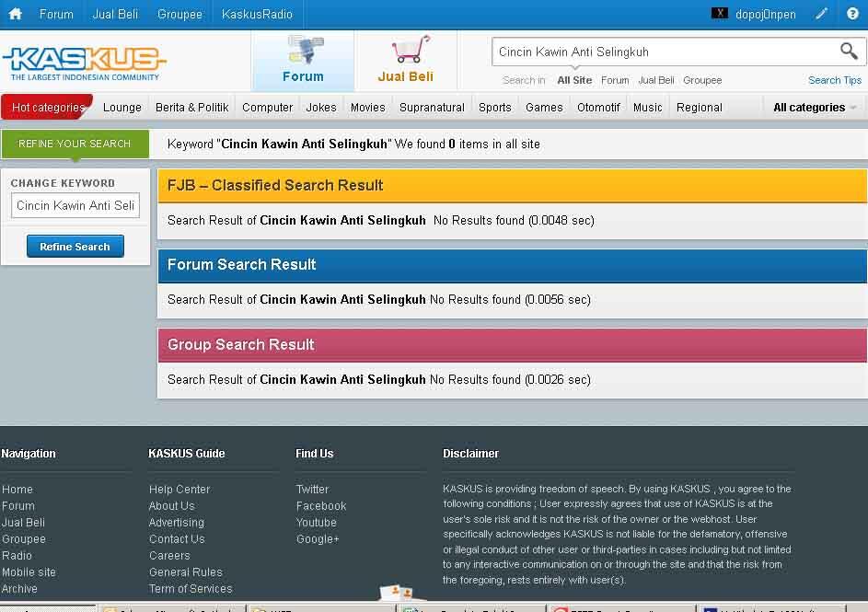Screen dimensions: 868x612
Task: Click the Change Keyword input field
Action: 75,205
